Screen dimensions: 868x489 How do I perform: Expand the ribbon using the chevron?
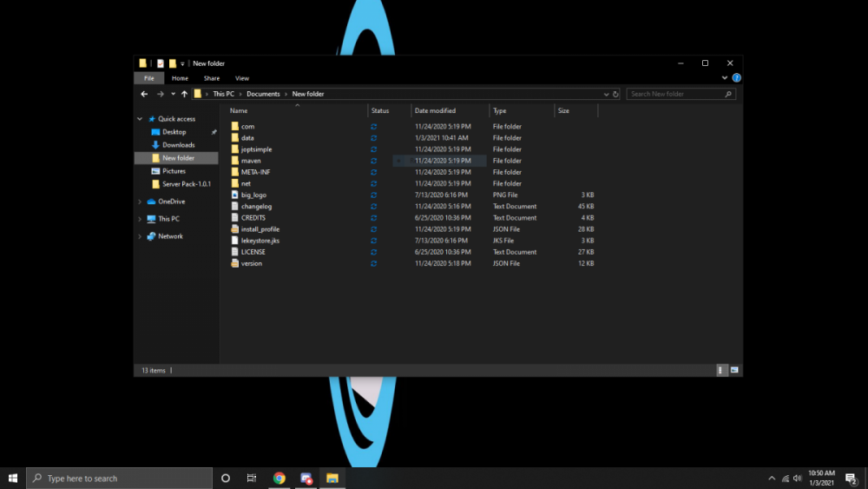click(727, 78)
